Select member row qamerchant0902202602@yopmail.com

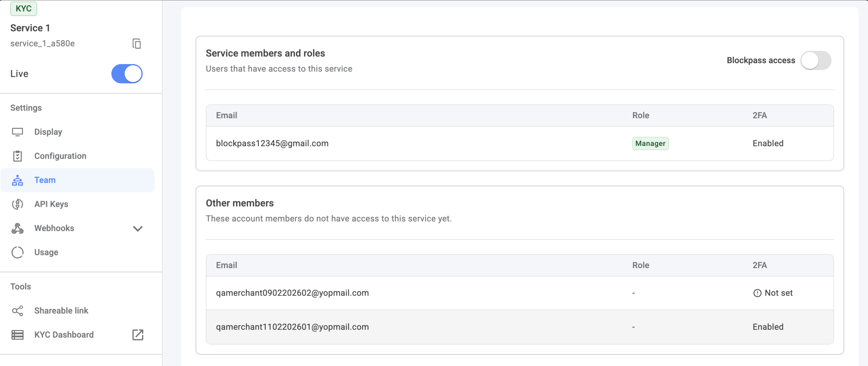pos(292,293)
